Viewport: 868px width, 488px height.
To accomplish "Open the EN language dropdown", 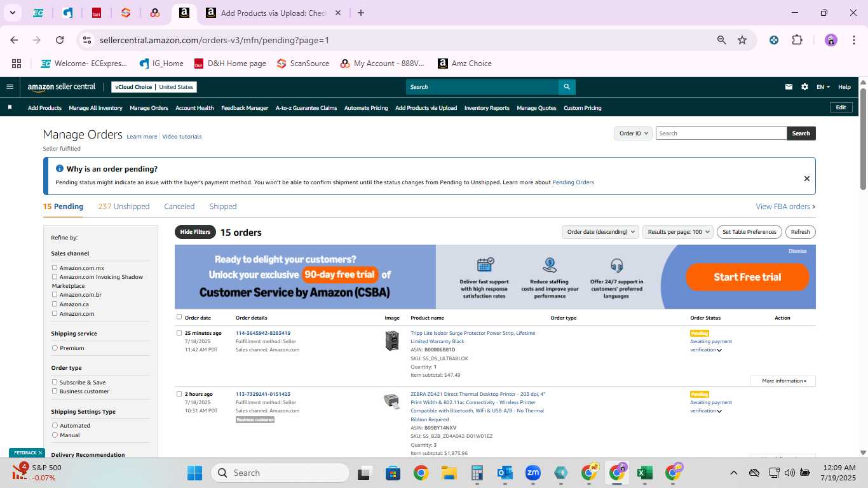I will click(823, 87).
